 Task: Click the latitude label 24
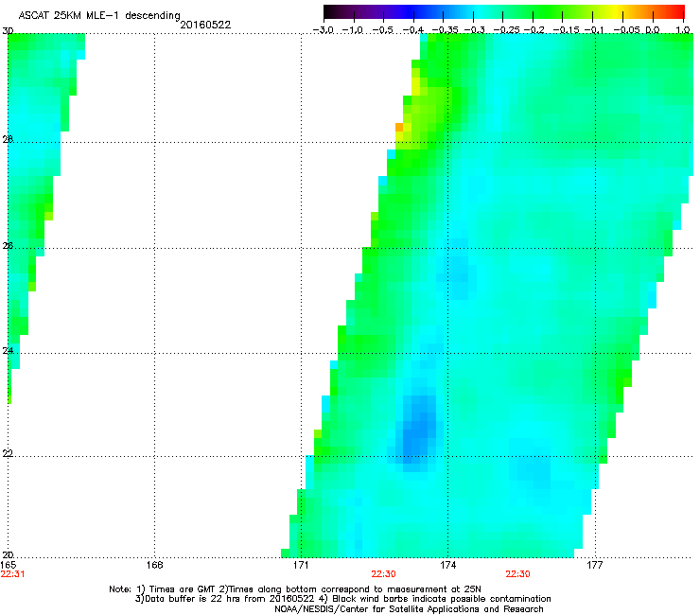8,351
